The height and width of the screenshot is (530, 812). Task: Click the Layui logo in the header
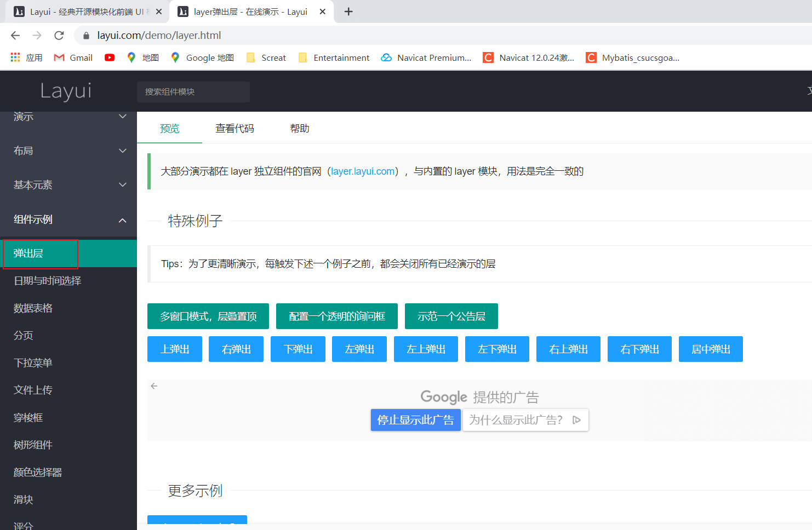pyautogui.click(x=65, y=91)
